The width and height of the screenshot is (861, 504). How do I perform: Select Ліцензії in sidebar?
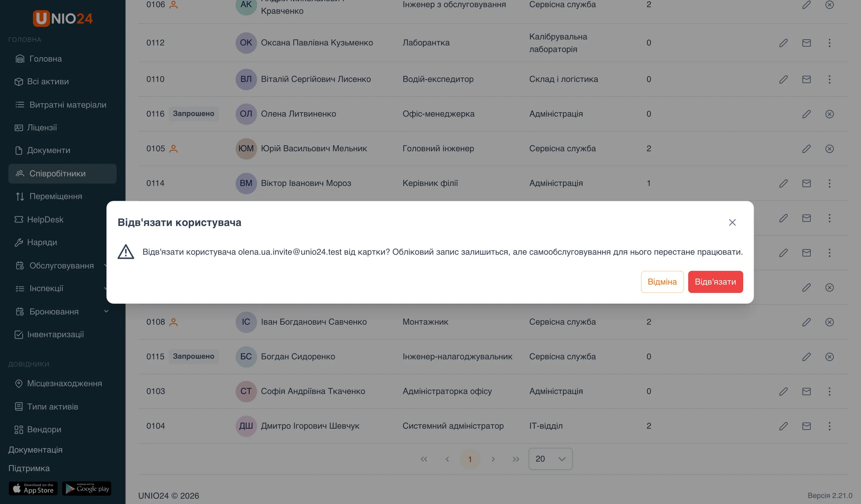pos(62,127)
